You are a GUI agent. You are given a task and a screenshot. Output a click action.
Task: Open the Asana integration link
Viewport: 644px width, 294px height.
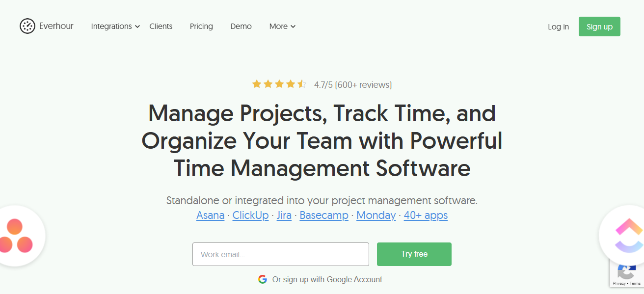211,215
